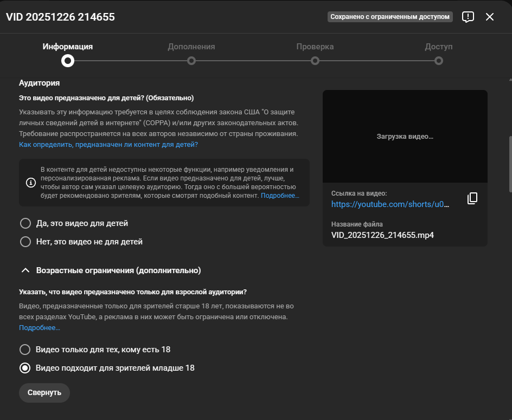Image resolution: width=512 pixels, height=420 pixels.
Task: Select "Да, это видео для детей"
Action: coord(25,223)
